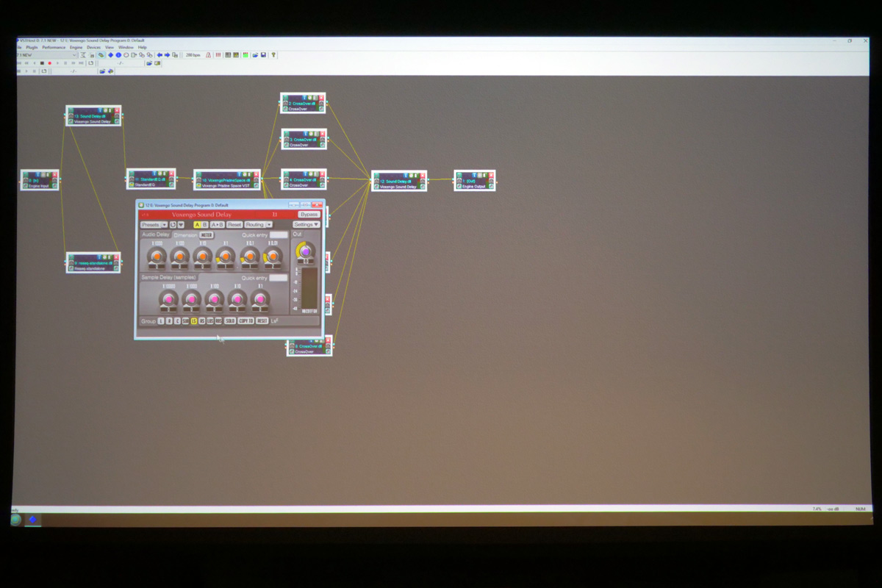The image size is (882, 588).
Task: Click the open folder toolbar icon
Action: [255, 55]
